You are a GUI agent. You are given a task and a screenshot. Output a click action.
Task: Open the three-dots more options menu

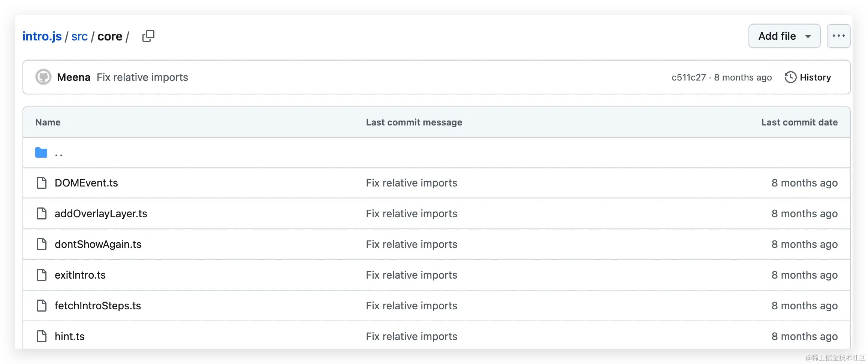(x=838, y=36)
